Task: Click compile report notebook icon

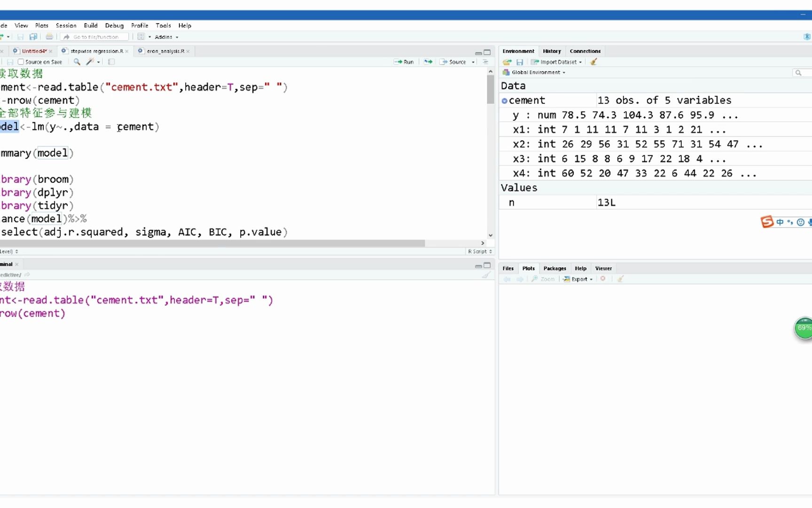Action: click(111, 62)
